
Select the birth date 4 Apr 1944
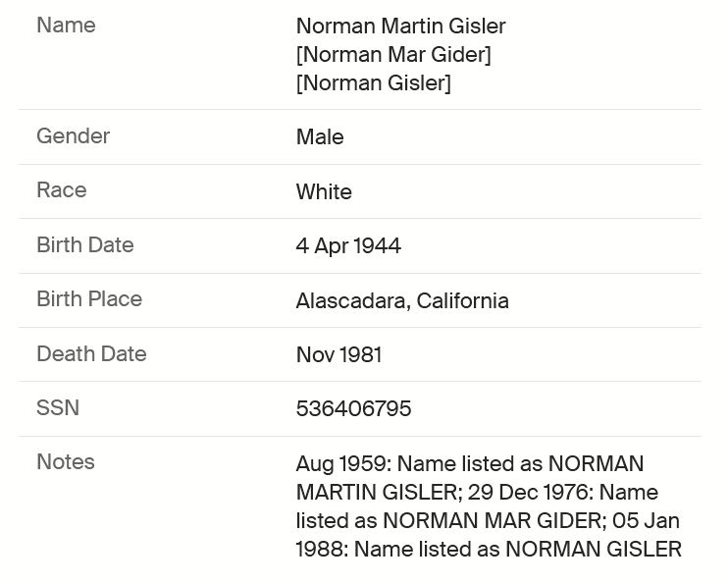pos(348,245)
